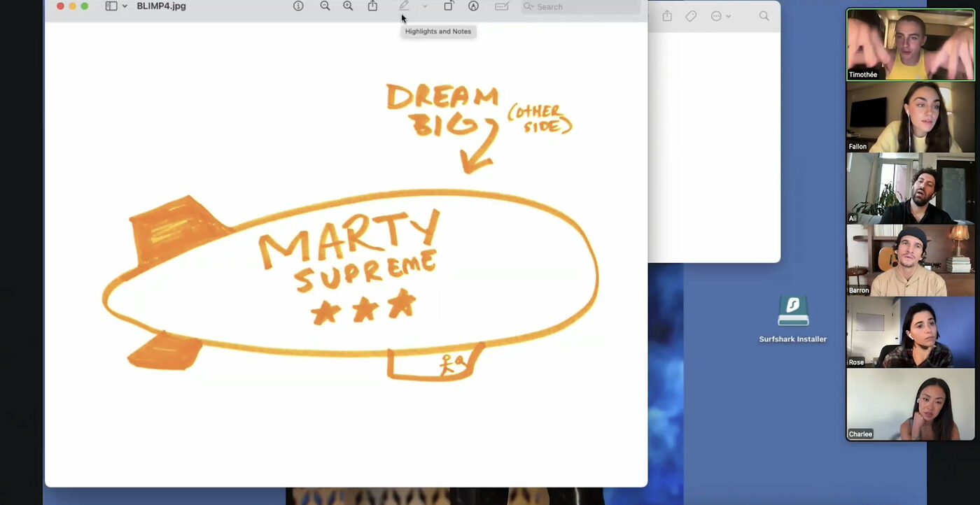980x505 pixels.
Task: Show the Markup toolbar
Action: pos(473,6)
